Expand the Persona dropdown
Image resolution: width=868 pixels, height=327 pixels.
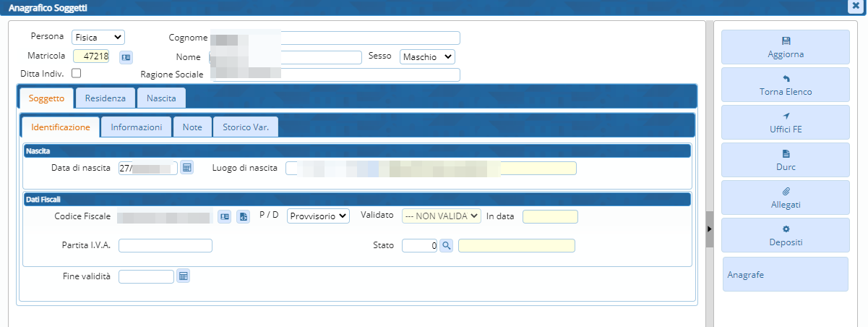[98, 37]
